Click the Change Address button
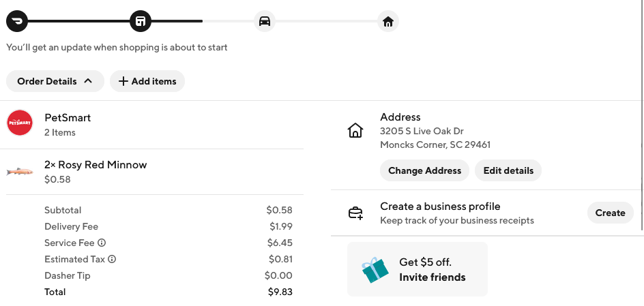Image resolution: width=644 pixels, height=306 pixels. [424, 170]
